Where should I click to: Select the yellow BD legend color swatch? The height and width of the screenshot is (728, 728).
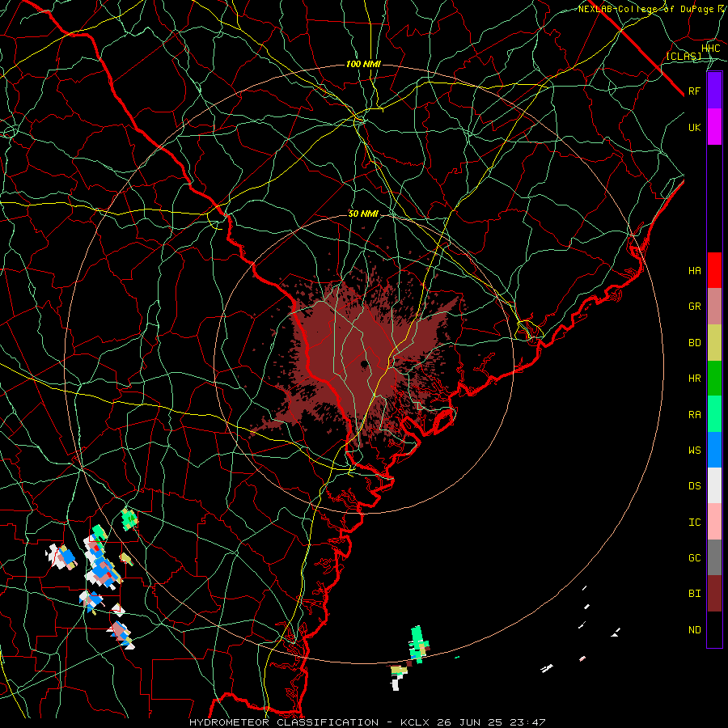(x=714, y=343)
